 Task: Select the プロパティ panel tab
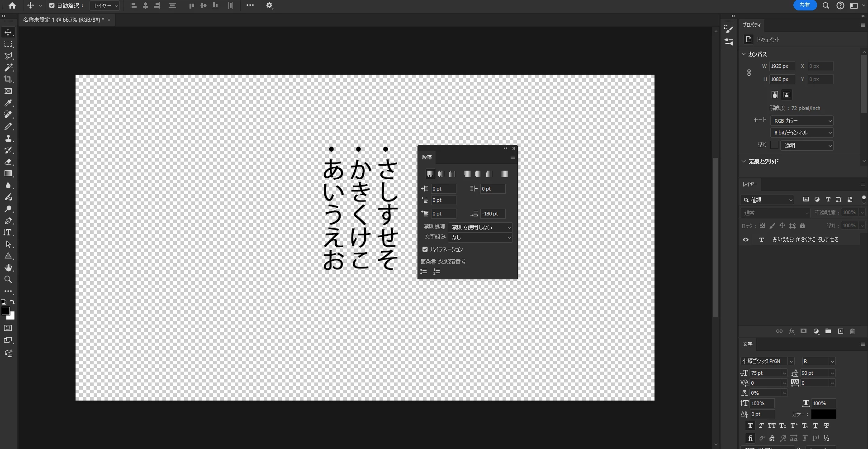click(752, 25)
